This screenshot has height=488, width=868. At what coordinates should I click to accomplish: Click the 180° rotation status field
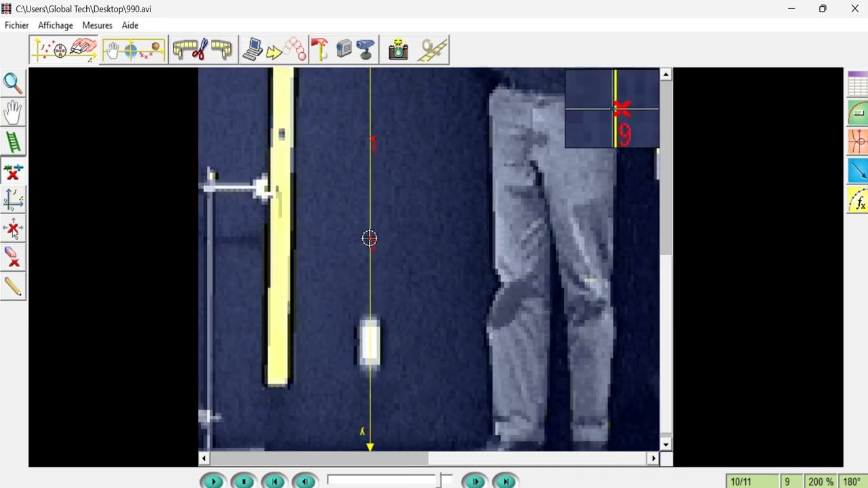[852, 481]
